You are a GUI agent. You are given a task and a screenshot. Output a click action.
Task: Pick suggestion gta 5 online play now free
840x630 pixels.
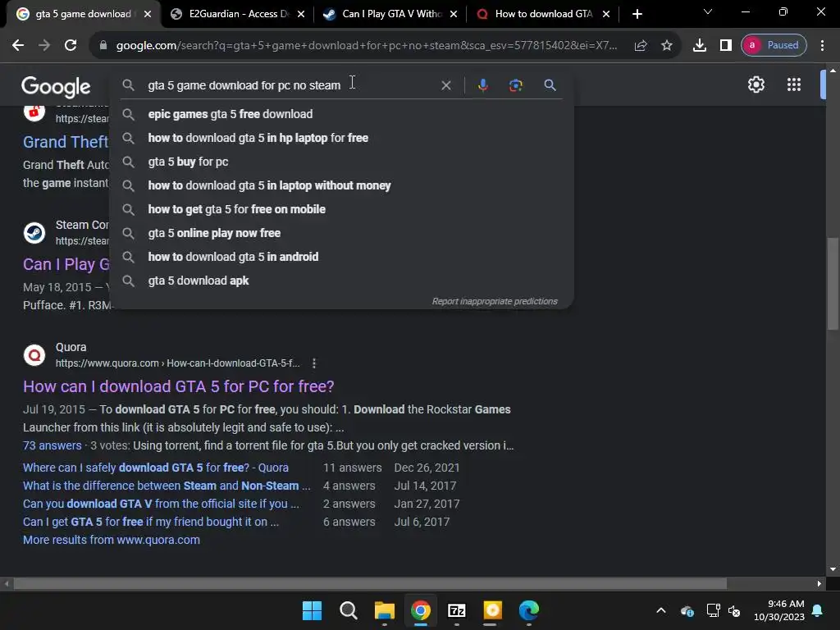(341, 233)
